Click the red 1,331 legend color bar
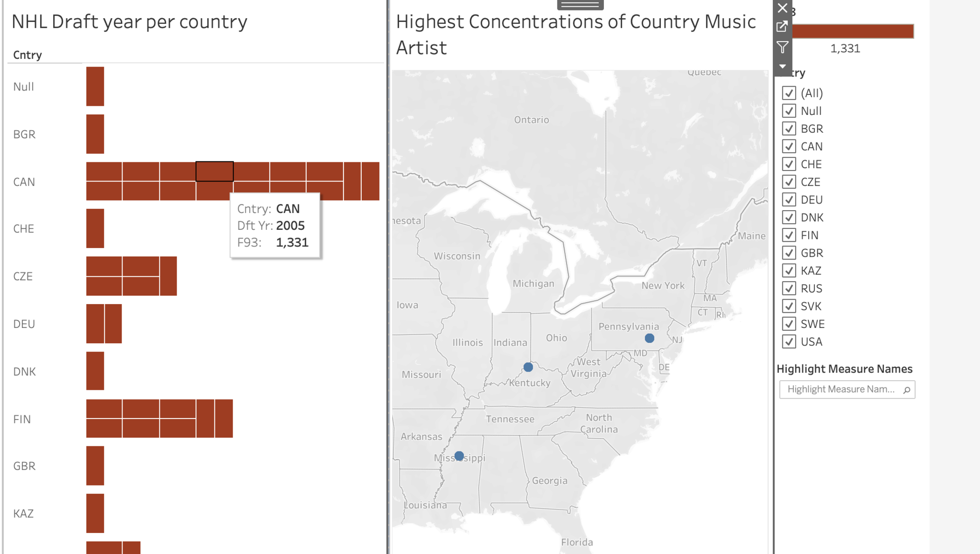The width and height of the screenshot is (980, 554). (x=853, y=31)
